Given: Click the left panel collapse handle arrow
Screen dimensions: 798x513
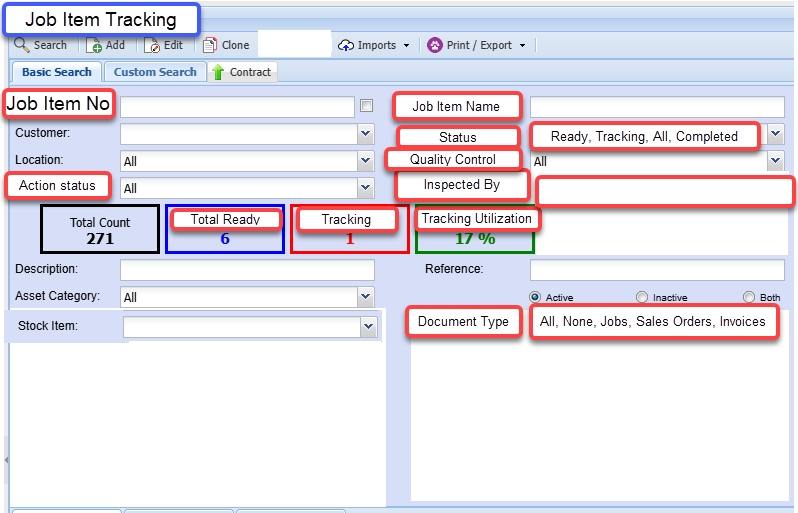Looking at the screenshot, I should (6, 460).
